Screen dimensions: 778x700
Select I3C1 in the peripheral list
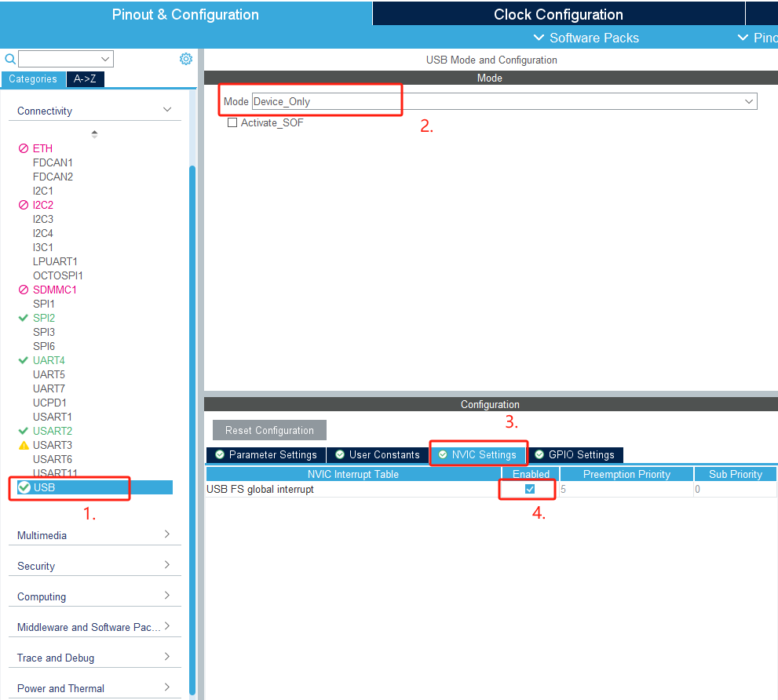[42, 247]
